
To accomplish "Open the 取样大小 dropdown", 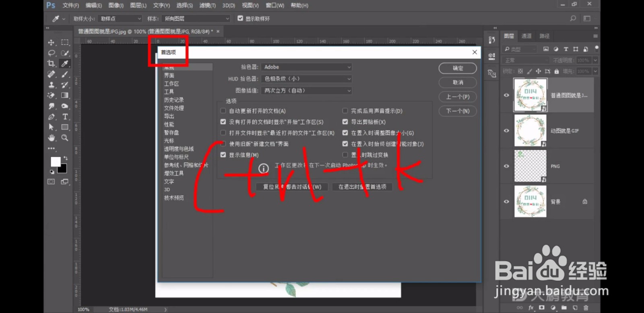I will [x=120, y=19].
